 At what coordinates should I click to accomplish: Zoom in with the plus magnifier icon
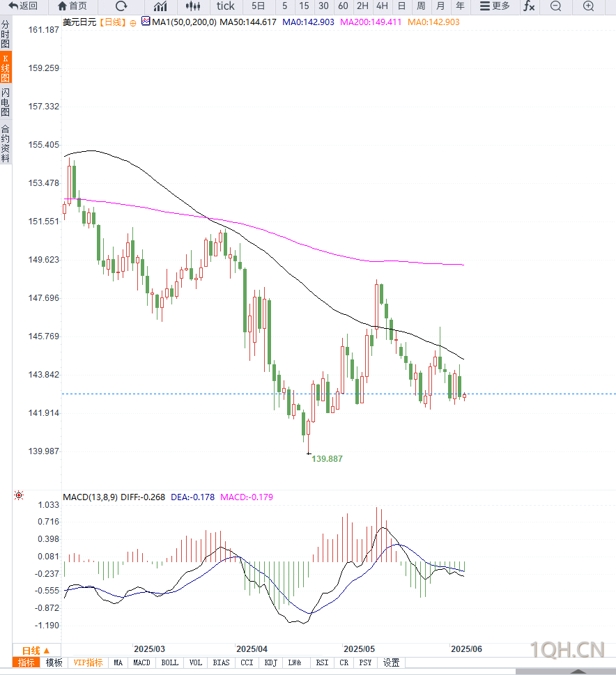588,6
